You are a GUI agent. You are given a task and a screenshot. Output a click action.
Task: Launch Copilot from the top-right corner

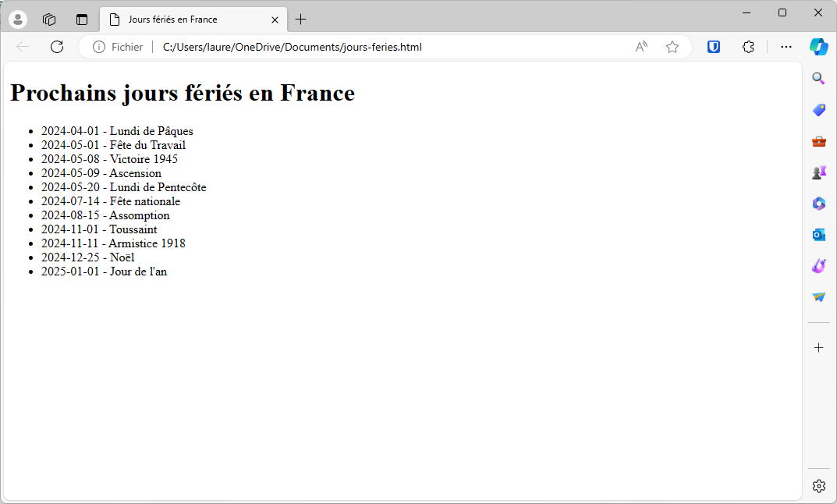(818, 47)
